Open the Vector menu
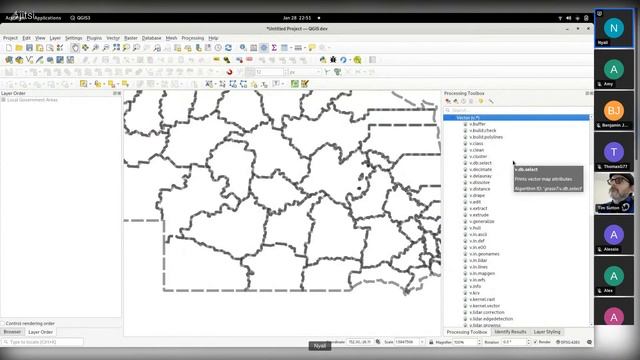This screenshot has width=640, height=360. pos(113,38)
